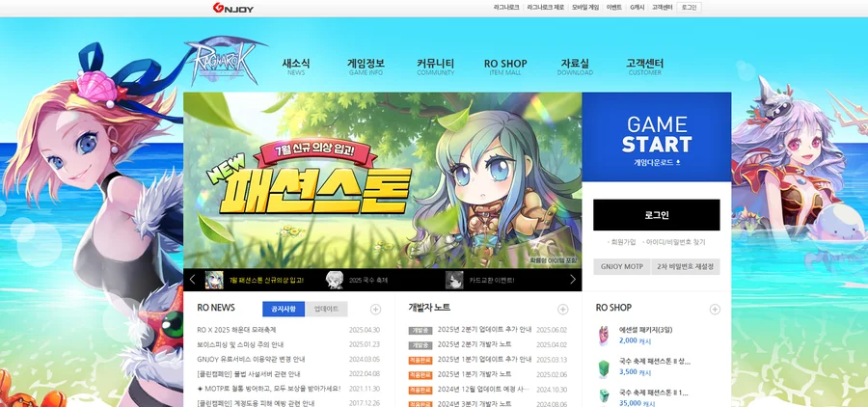
Task: Open news MOTP로 철통 방어하고 notice
Action: 268,389
